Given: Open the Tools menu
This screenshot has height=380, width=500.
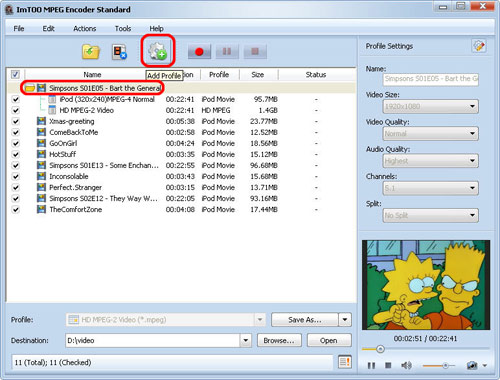Looking at the screenshot, I should 123,28.
